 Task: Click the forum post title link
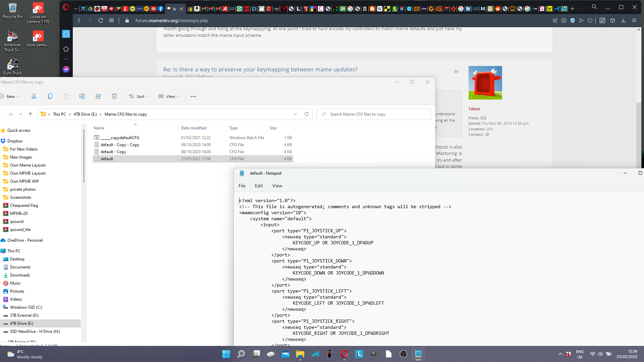click(260, 69)
